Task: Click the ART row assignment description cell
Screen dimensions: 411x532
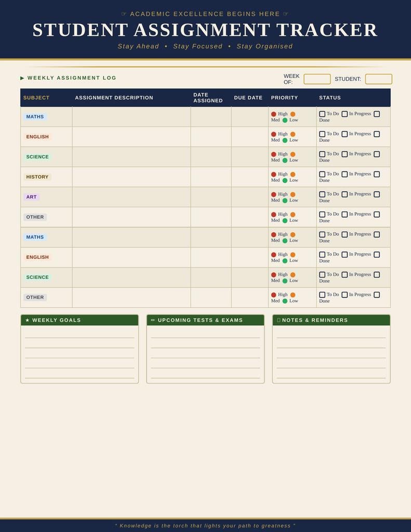Action: (x=131, y=197)
